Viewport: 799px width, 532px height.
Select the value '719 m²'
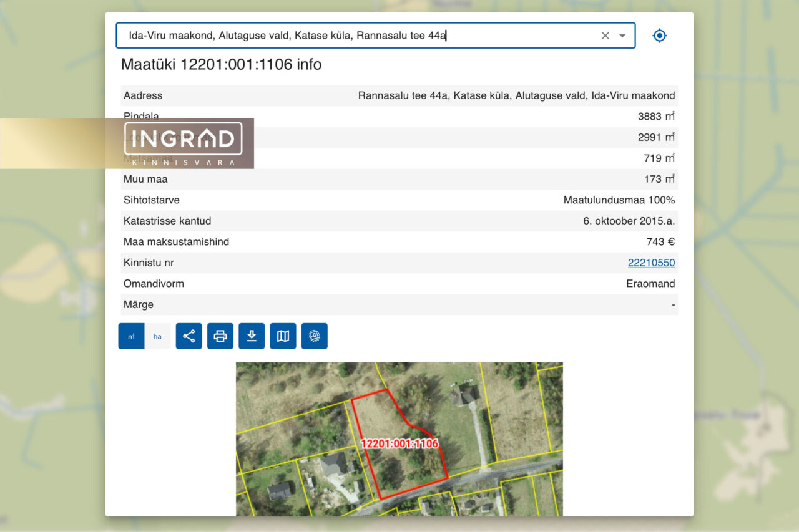[659, 158]
